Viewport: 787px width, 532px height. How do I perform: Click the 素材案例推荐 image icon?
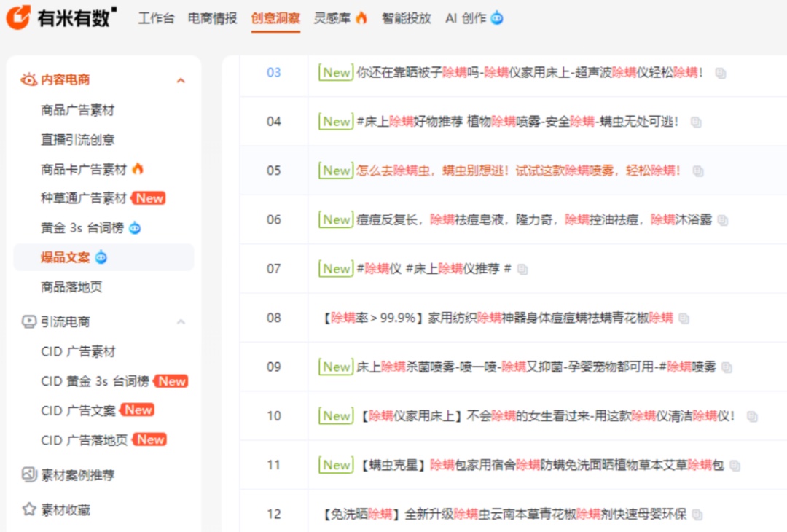tap(29, 474)
